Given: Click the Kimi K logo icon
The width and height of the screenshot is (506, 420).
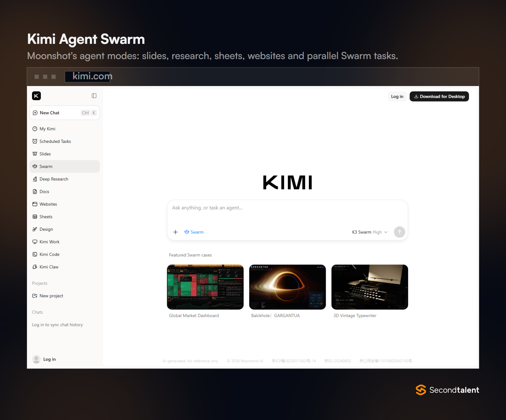Looking at the screenshot, I should click(x=36, y=96).
